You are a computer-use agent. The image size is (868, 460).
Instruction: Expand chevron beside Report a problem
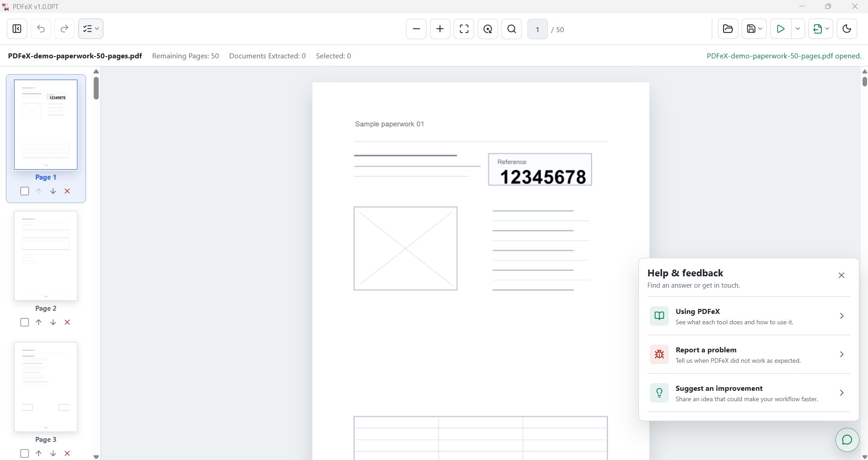coord(841,354)
